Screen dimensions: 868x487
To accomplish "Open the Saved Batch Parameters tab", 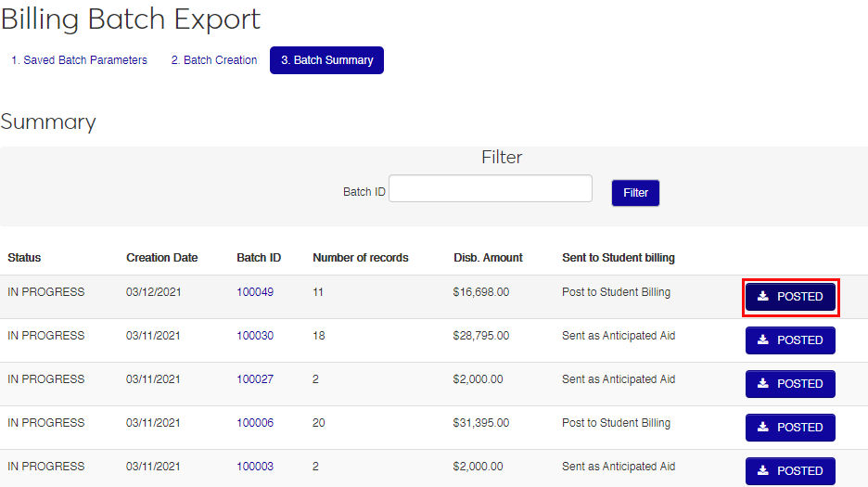I will tap(79, 60).
